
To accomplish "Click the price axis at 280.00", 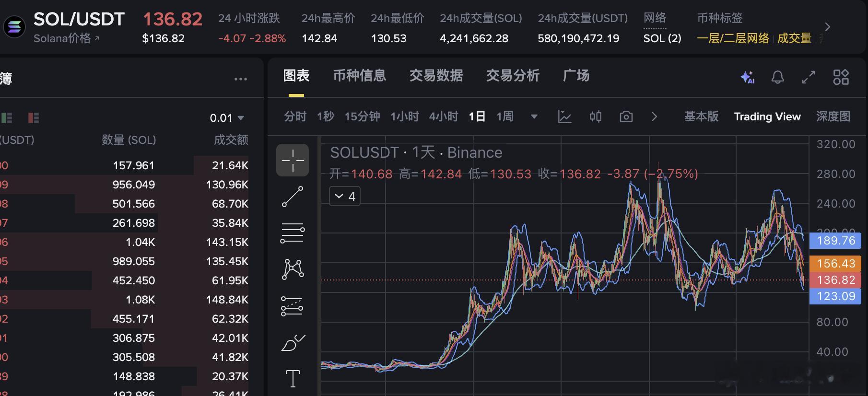I will pyautogui.click(x=836, y=174).
